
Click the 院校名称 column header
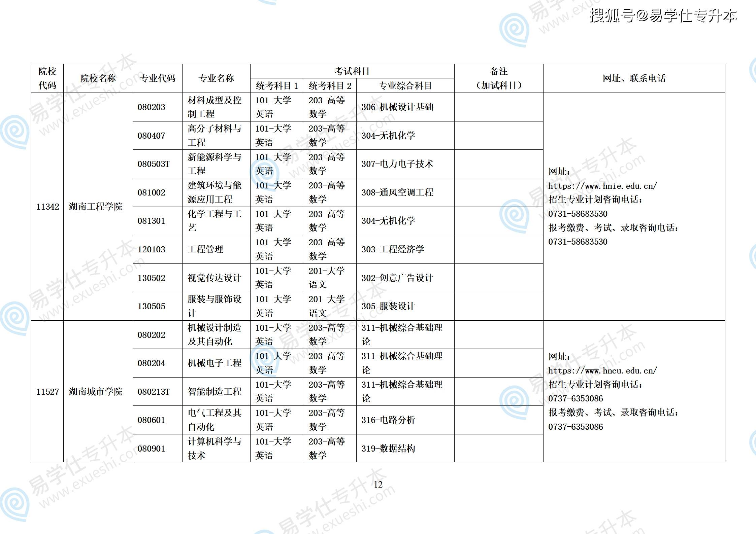pyautogui.click(x=98, y=78)
